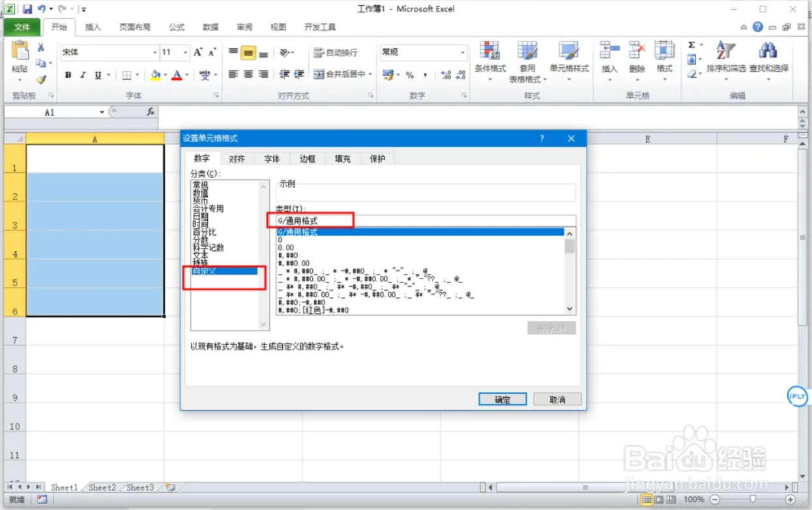This screenshot has height=510, width=812.
Task: Click the Increase Indent icon
Action: (299, 74)
